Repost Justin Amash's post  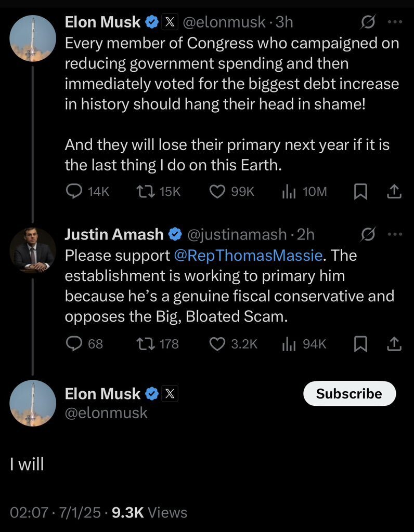coord(142,343)
